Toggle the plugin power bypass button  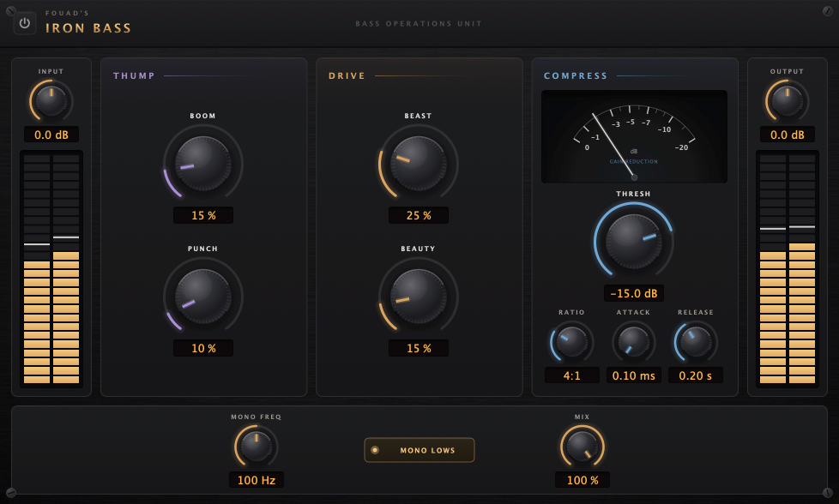click(x=25, y=23)
